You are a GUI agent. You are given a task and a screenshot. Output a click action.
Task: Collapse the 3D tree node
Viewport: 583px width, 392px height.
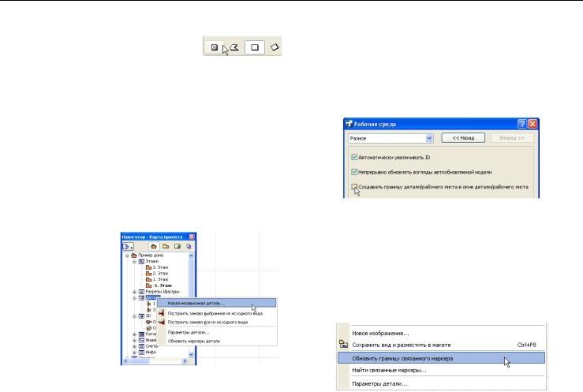(135, 316)
